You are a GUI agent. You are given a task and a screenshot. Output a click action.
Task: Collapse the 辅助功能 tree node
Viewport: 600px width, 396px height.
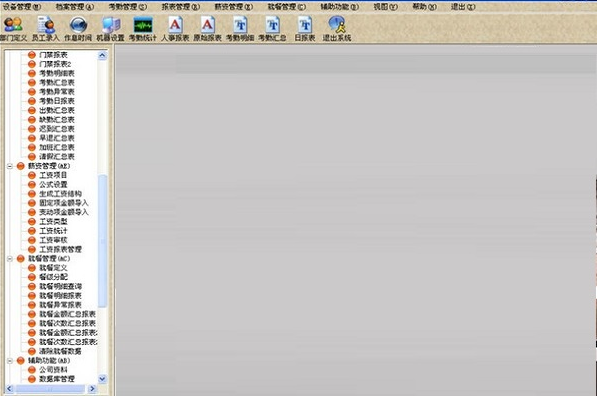point(10,361)
